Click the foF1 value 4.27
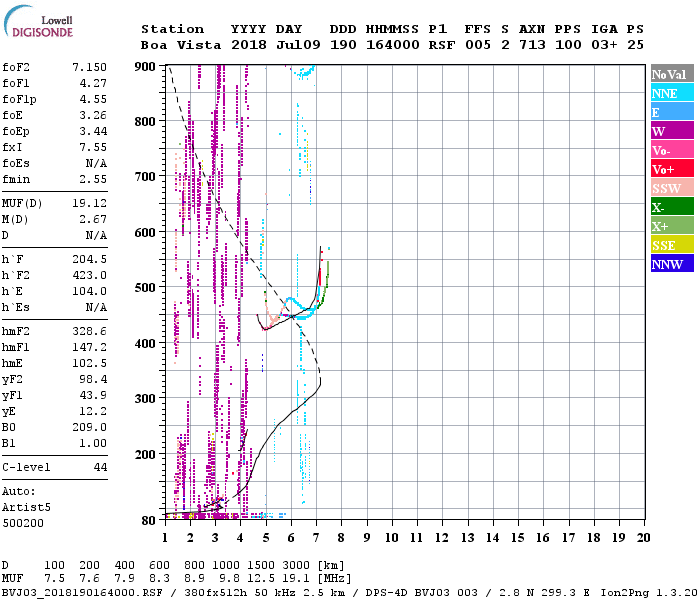This screenshot has width=700, height=600. coord(93,83)
